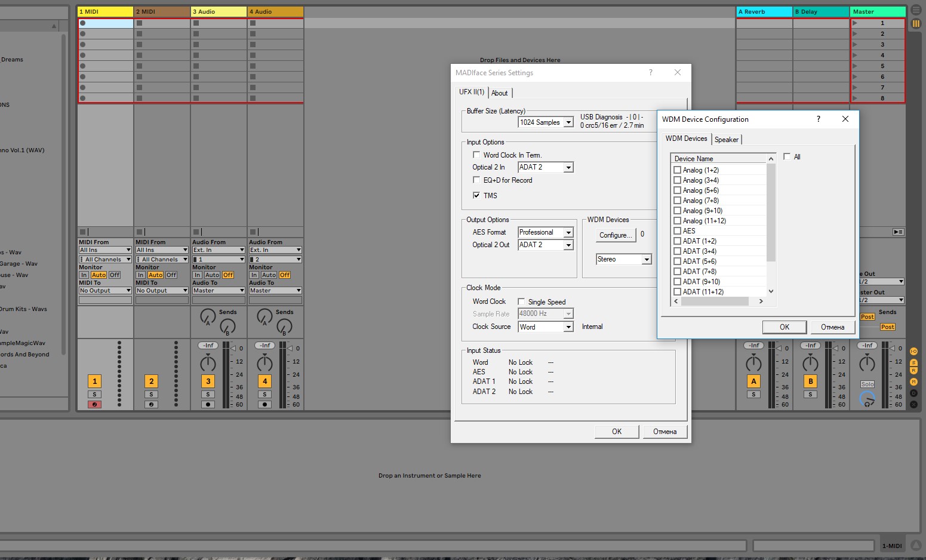
Task: Click the help question mark in WDM Configuration
Action: (819, 119)
